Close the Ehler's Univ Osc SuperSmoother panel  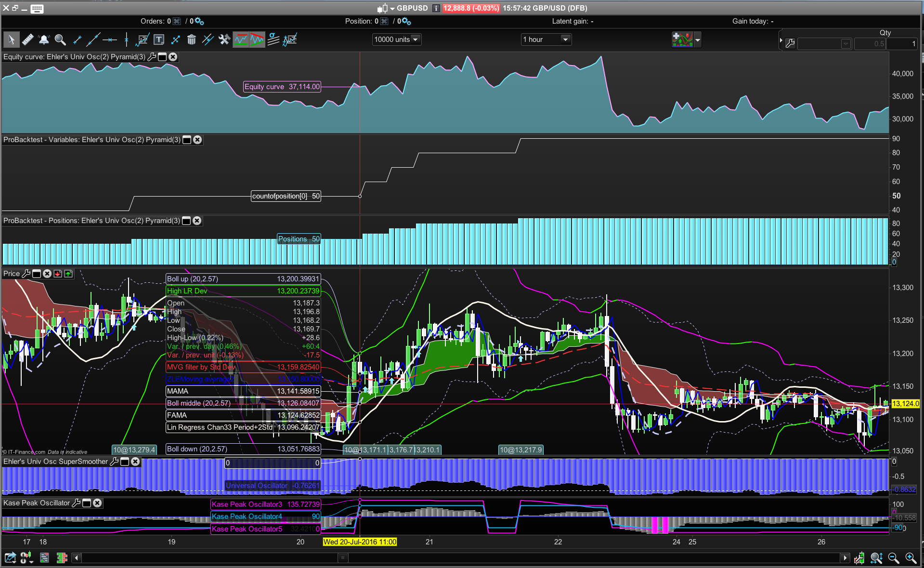click(135, 462)
